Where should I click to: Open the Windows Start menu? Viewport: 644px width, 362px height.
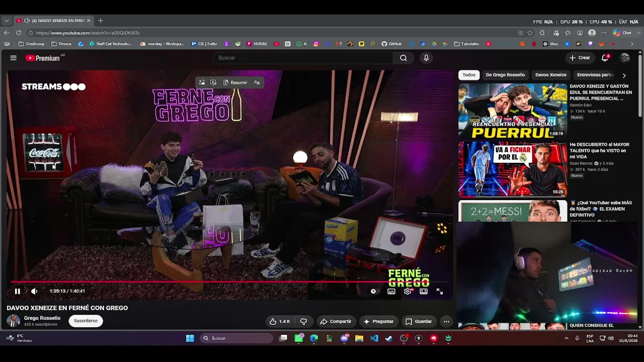[190, 338]
